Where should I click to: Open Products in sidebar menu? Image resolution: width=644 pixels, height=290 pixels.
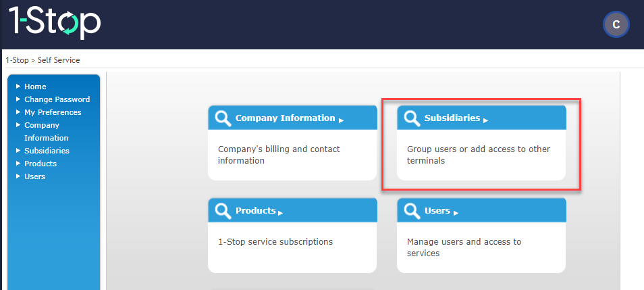[41, 164]
